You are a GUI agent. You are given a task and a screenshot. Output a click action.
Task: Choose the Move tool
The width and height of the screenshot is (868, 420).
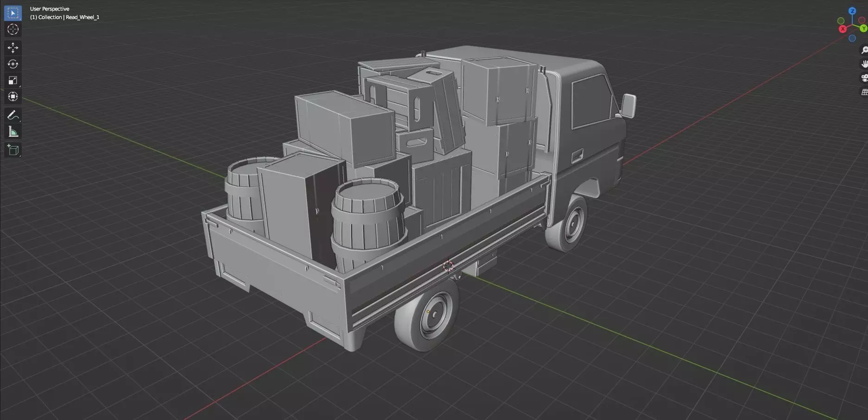(13, 47)
